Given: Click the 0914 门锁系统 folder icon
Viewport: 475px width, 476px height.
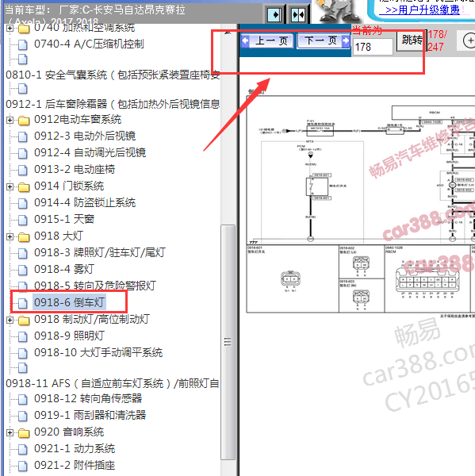Looking at the screenshot, I should coord(24,187).
